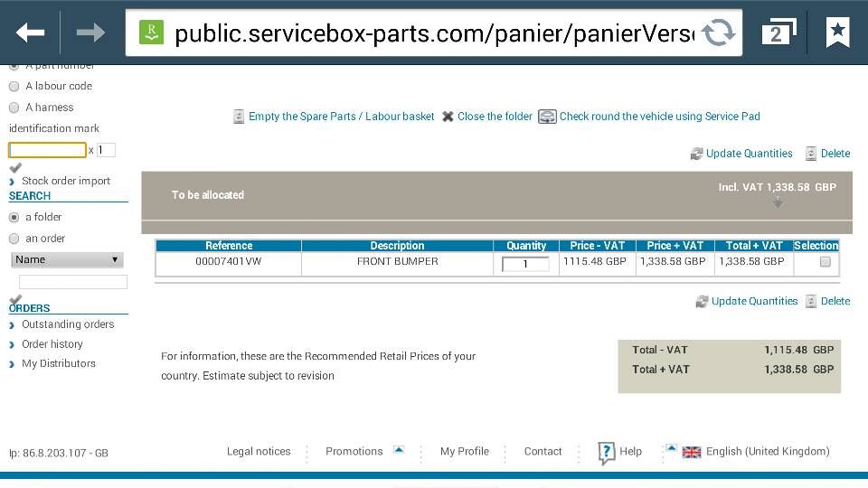
Task: Click the Help speech bubble icon
Action: [607, 453]
